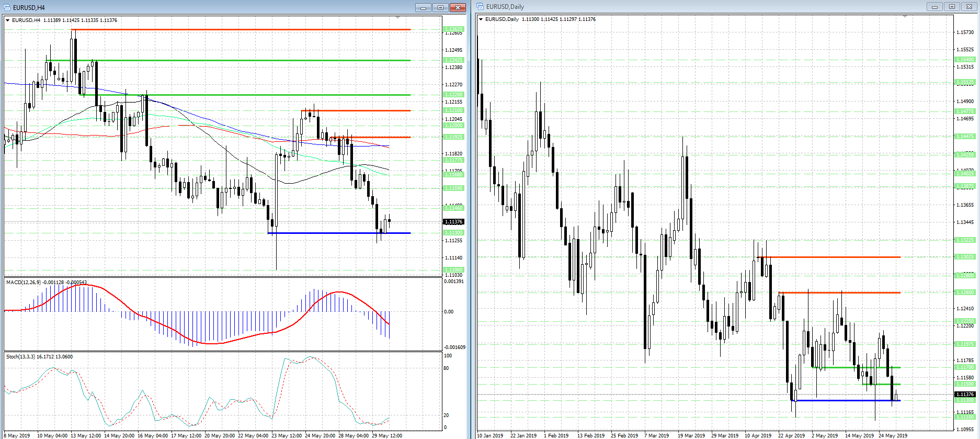
Task: Click the 1.14775 price label in Daily chart
Action: click(965, 111)
